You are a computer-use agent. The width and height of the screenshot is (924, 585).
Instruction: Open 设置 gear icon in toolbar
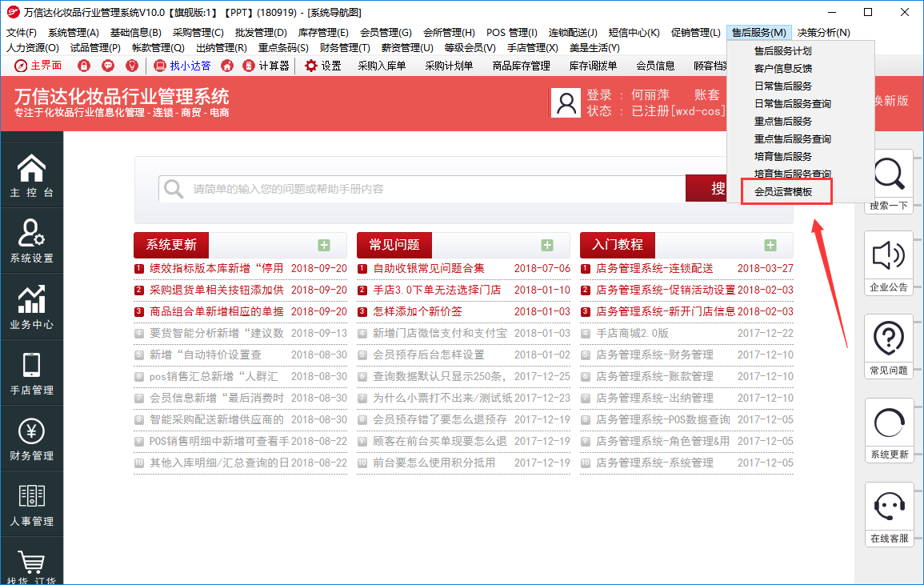click(323, 66)
